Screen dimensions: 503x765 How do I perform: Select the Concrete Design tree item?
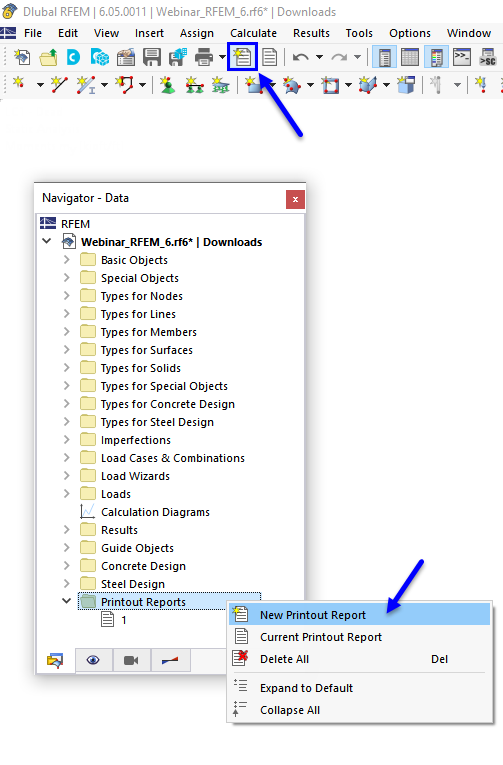(143, 566)
